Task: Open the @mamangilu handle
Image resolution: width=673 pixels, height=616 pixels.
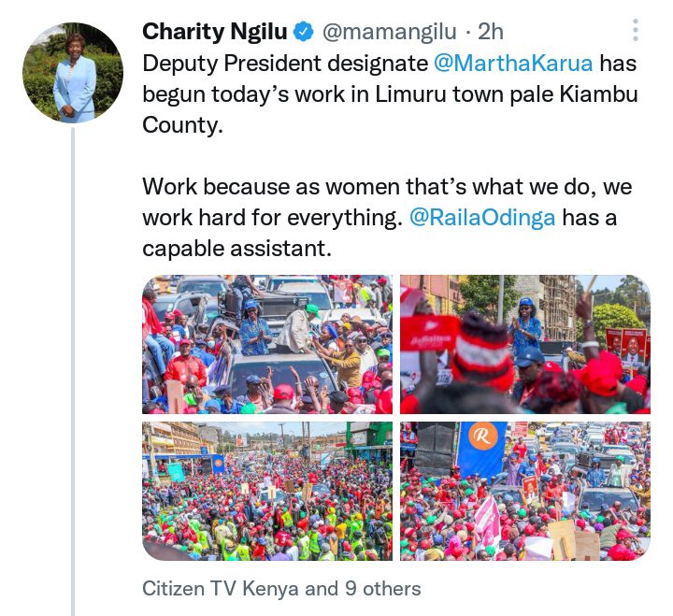Action: [389, 32]
